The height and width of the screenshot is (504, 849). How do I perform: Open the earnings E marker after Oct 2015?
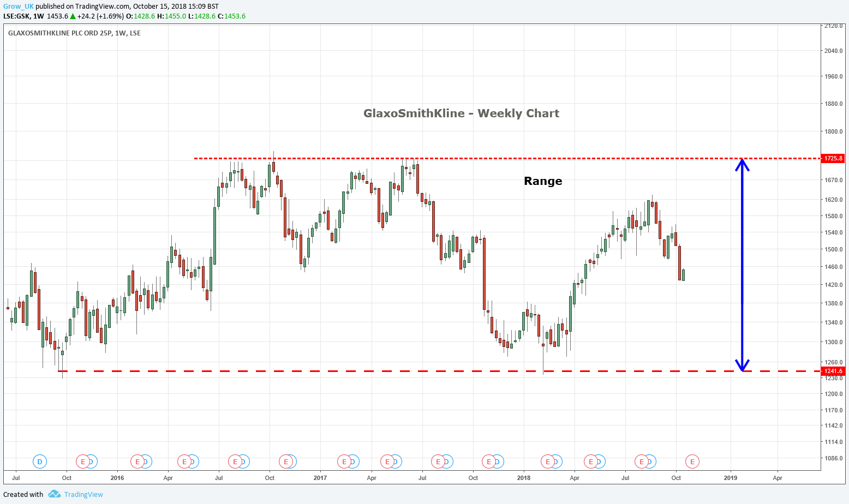[83, 462]
